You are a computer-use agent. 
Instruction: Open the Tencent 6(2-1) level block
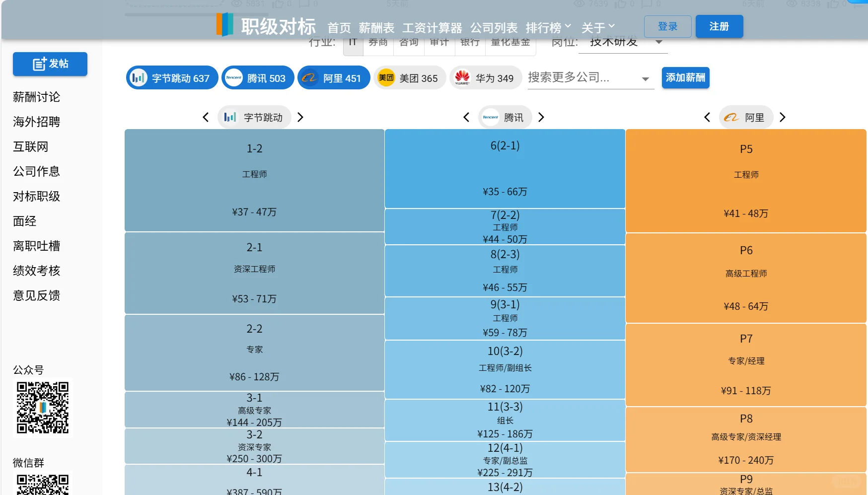(x=505, y=169)
